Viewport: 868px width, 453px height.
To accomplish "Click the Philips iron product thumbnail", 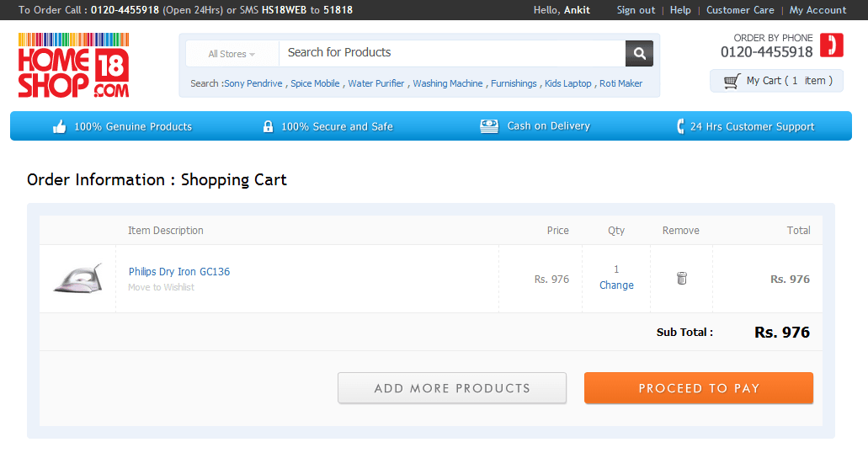I will click(x=77, y=278).
